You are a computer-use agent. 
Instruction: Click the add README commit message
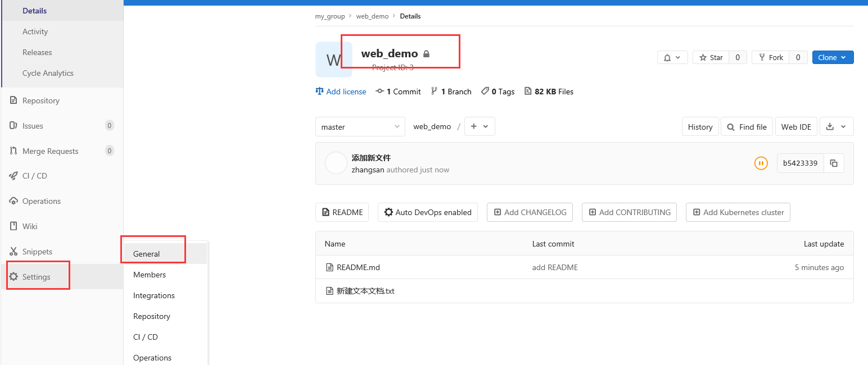(x=555, y=267)
